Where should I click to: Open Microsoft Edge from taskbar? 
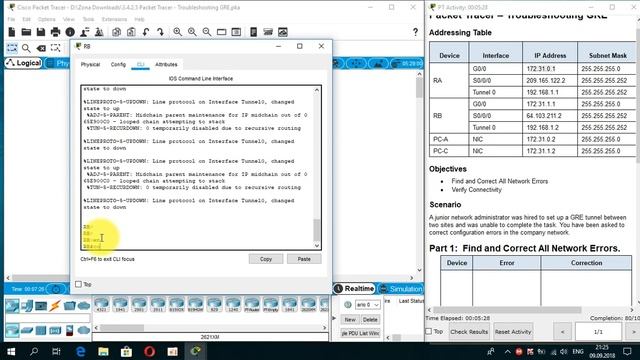point(80,351)
